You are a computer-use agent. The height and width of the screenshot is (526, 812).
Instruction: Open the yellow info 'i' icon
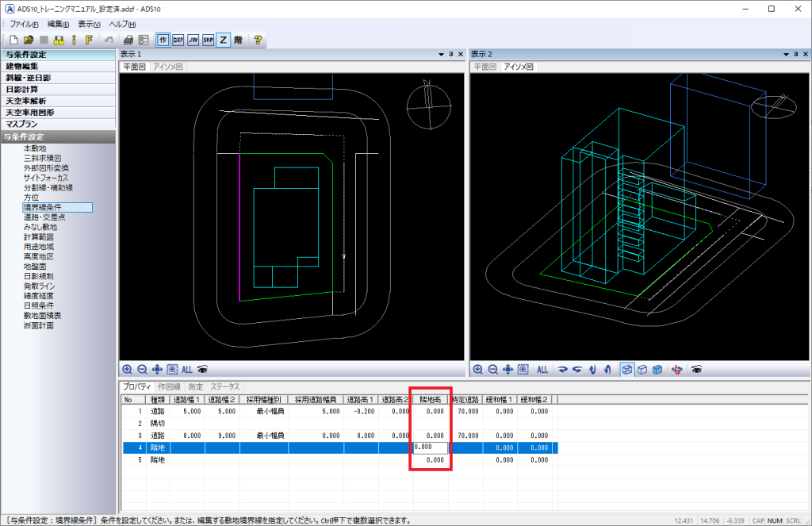click(x=74, y=40)
